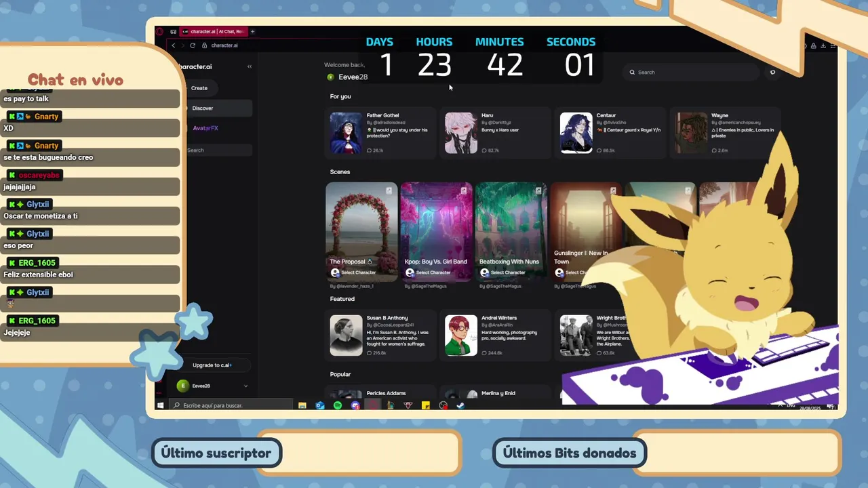Viewport: 868px width, 488px height.
Task: Click the GX Corner icon beside the tab
Action: 173,31
